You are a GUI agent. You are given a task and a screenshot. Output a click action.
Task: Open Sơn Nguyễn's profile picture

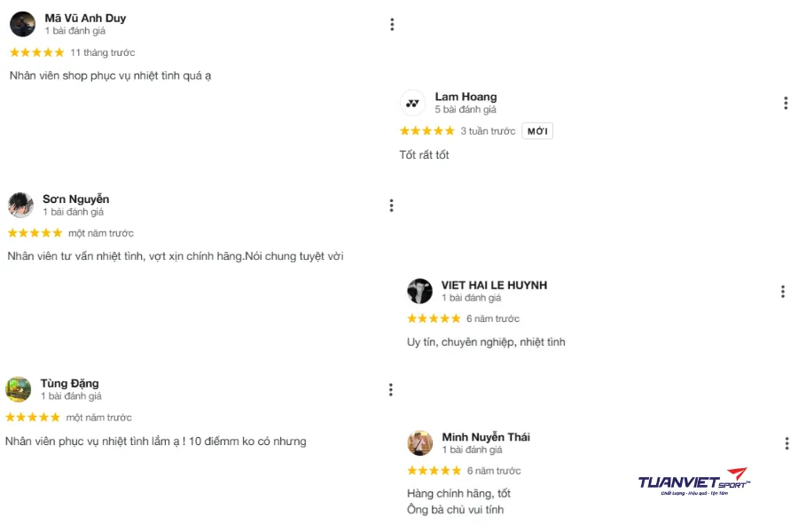tap(20, 205)
